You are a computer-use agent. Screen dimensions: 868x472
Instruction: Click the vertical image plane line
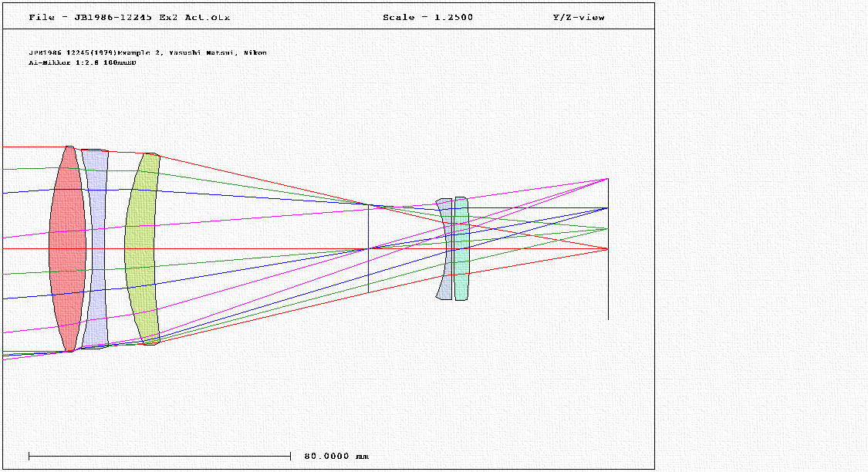click(x=609, y=249)
